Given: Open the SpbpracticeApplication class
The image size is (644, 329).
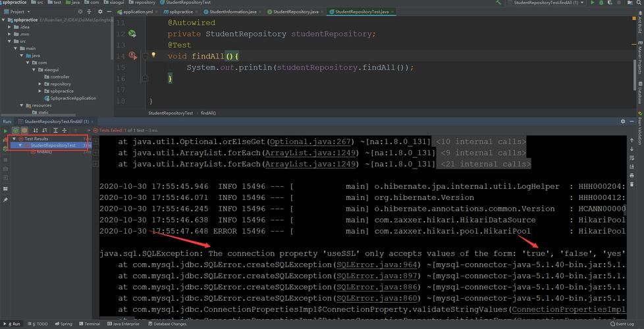Looking at the screenshot, I should click(70, 99).
